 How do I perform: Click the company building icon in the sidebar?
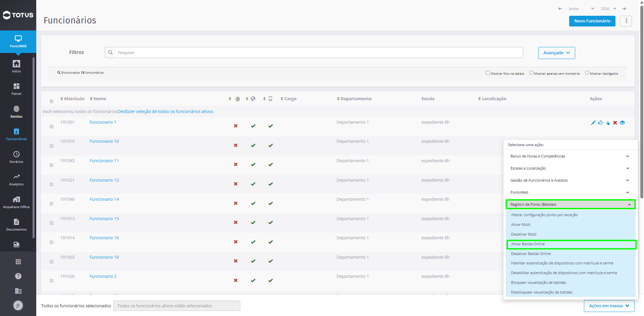pyautogui.click(x=18, y=291)
